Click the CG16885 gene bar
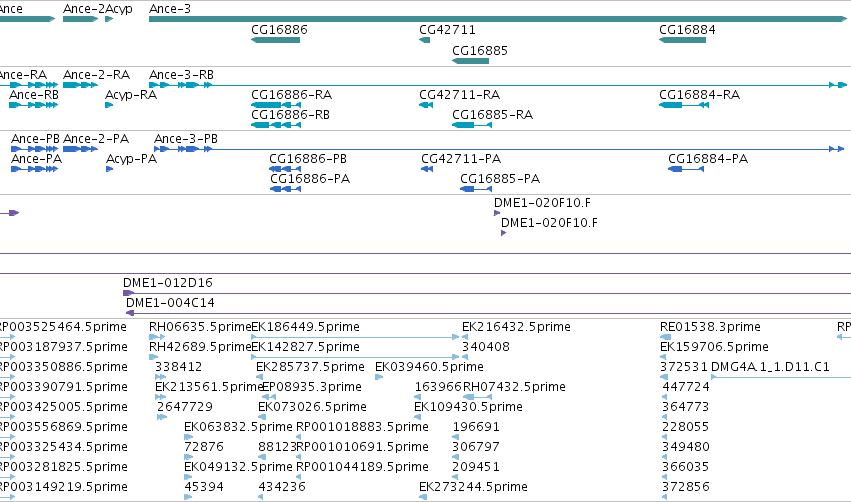Image resolution: width=851 pixels, height=502 pixels. point(471,61)
